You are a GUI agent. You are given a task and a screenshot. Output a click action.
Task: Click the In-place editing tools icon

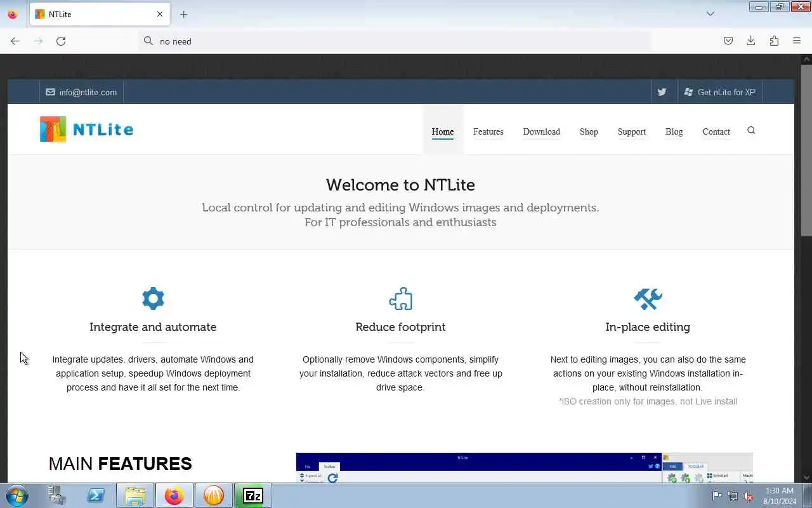pyautogui.click(x=648, y=298)
